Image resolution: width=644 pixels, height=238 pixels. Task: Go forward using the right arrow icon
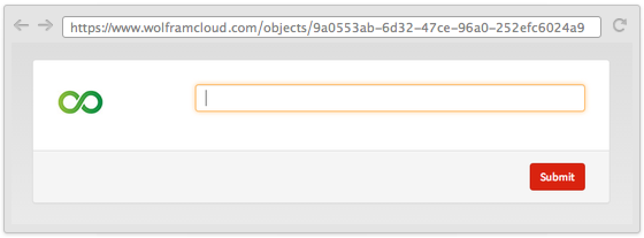pyautogui.click(x=45, y=26)
